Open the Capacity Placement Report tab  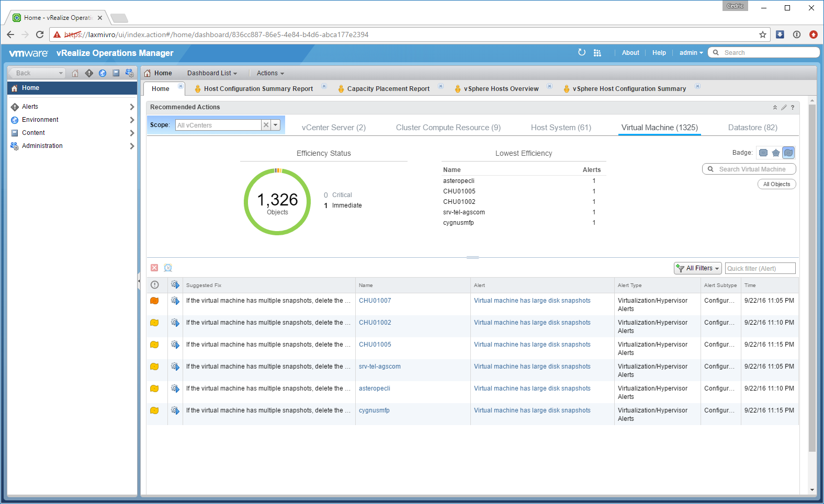[388, 89]
